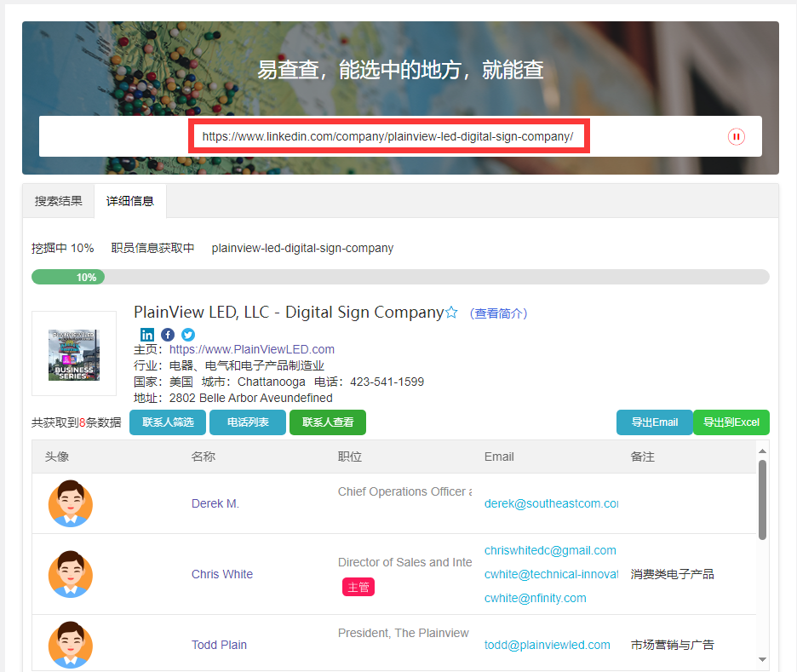Image resolution: width=797 pixels, height=672 pixels.
Task: Click the 联系人查看 button
Action: coord(328,422)
